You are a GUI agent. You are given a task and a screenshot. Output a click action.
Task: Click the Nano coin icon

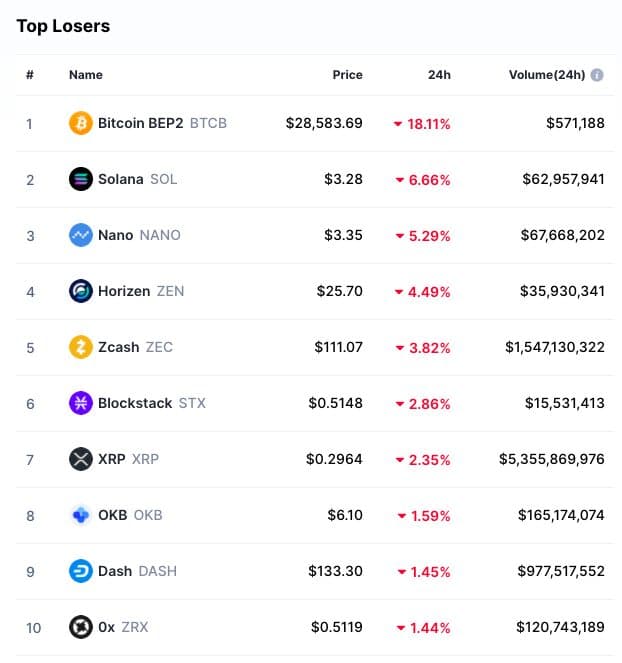click(81, 236)
